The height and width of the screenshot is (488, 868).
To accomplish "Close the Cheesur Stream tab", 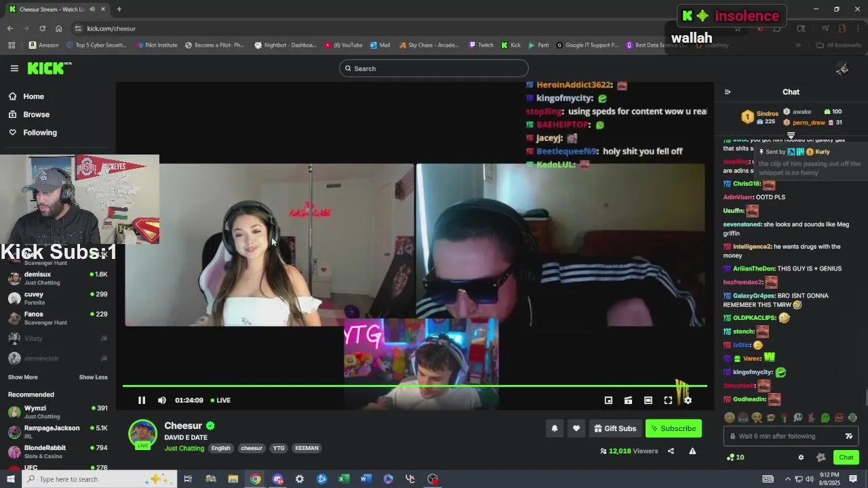I will click(x=103, y=9).
